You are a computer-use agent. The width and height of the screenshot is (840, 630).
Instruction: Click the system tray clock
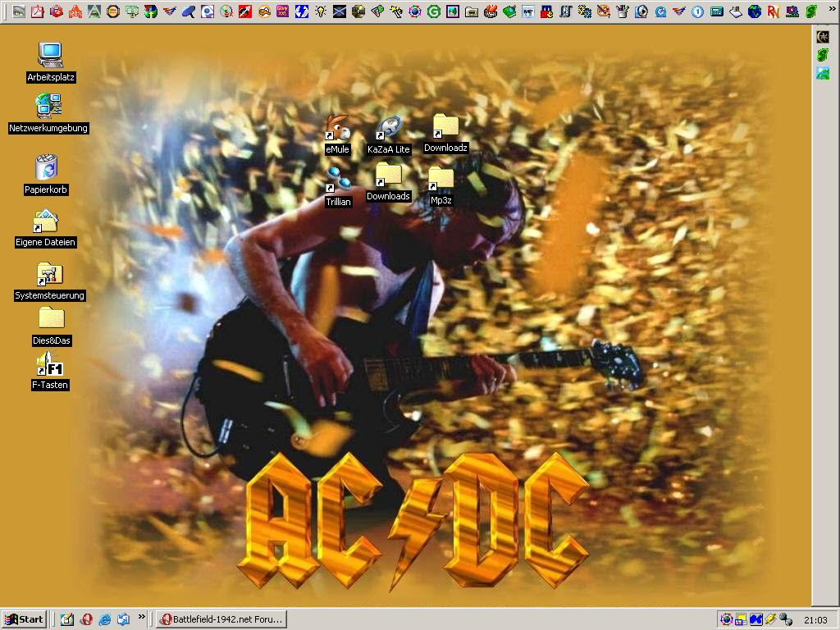(x=815, y=620)
